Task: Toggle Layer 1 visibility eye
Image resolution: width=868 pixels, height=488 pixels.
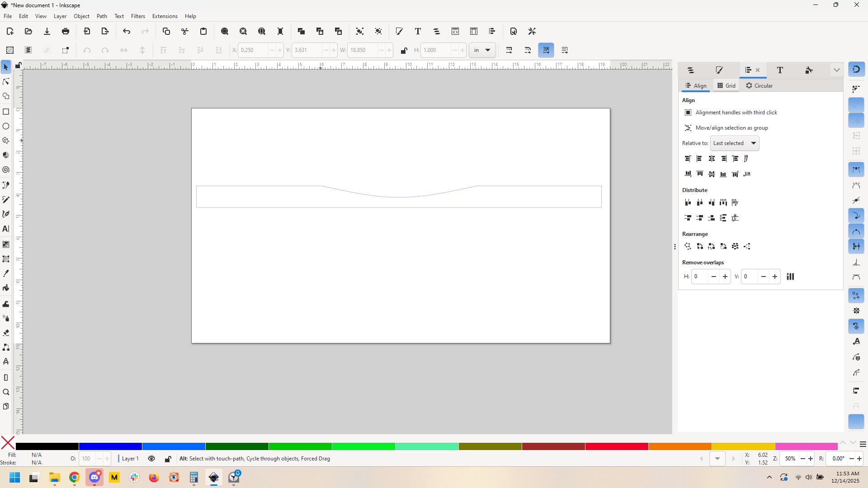Action: click(151, 459)
